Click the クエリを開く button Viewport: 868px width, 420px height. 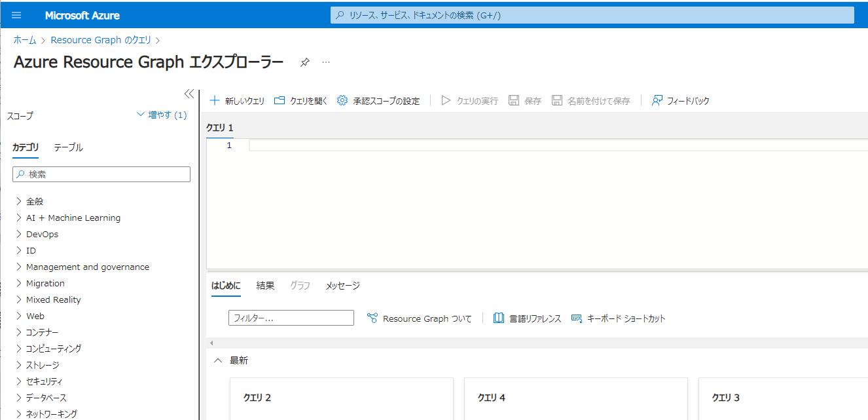tap(300, 101)
